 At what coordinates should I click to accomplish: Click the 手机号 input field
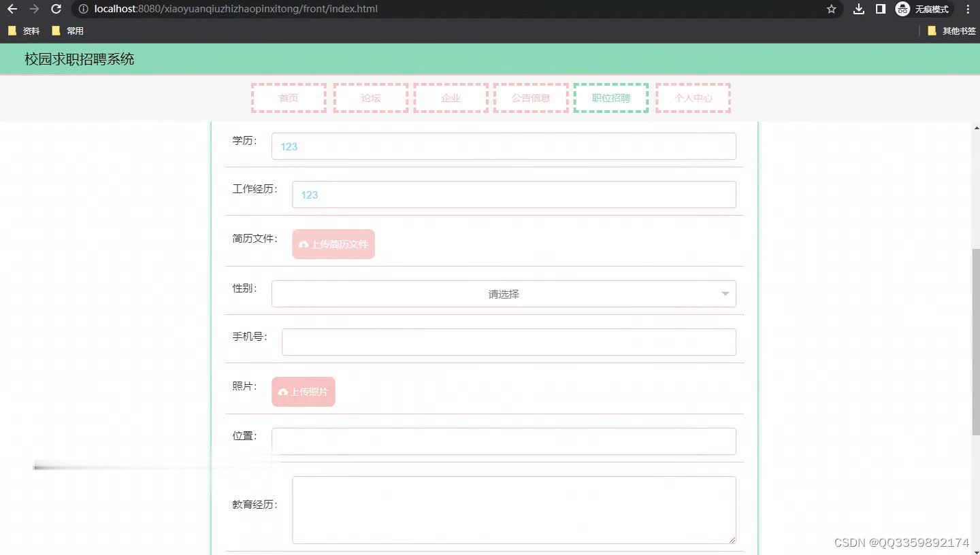point(509,342)
